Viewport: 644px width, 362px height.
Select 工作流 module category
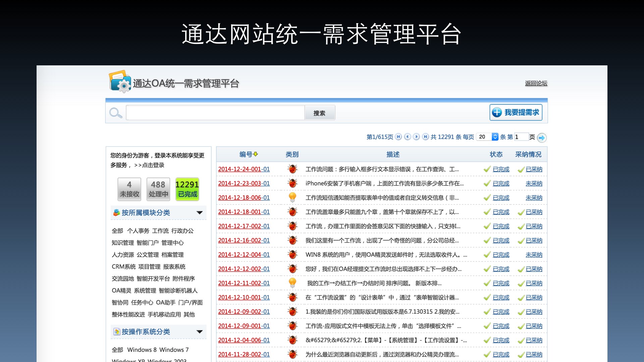tap(160, 231)
